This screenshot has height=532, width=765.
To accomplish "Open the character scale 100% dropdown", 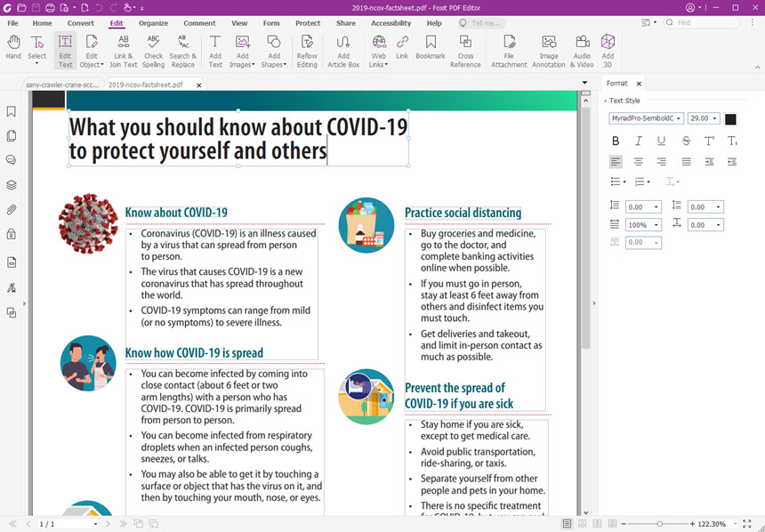I will pos(656,225).
